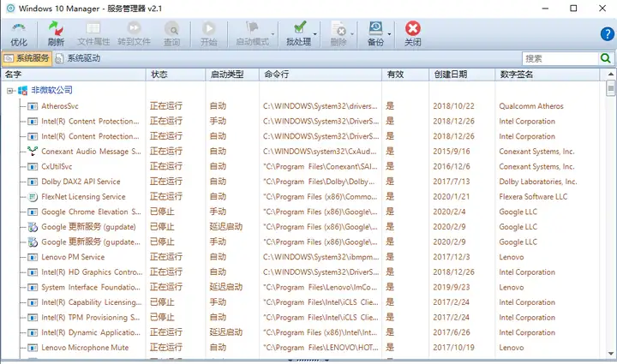Click the Lenovo Microphone Mute service icon

(33, 348)
